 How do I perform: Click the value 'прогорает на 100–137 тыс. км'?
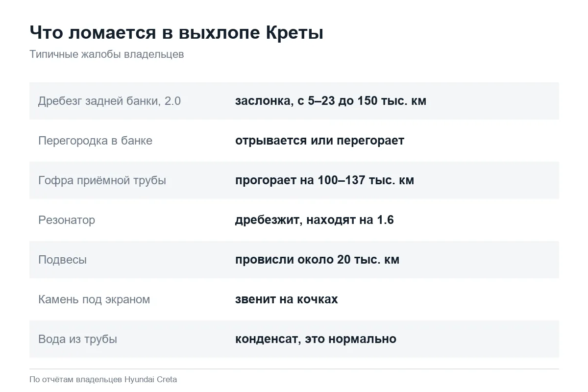(x=324, y=180)
